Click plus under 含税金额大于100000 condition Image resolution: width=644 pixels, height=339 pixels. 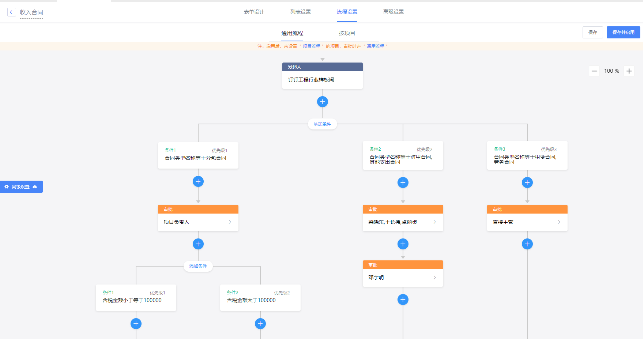click(x=260, y=324)
